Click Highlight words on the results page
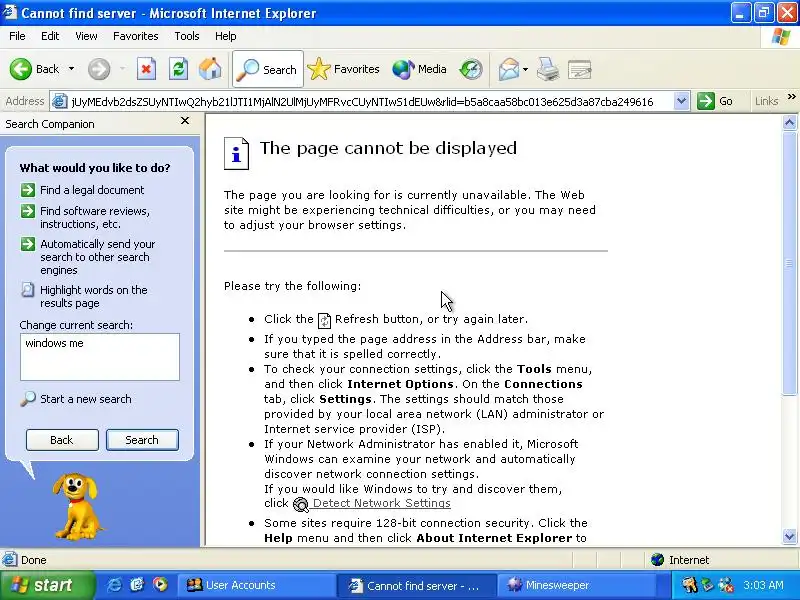 point(94,296)
